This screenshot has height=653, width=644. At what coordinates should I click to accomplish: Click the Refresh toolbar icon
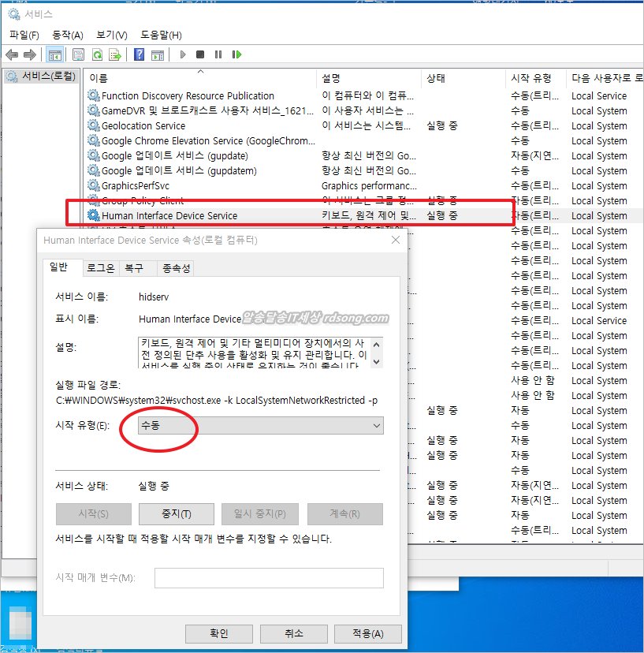[97, 54]
